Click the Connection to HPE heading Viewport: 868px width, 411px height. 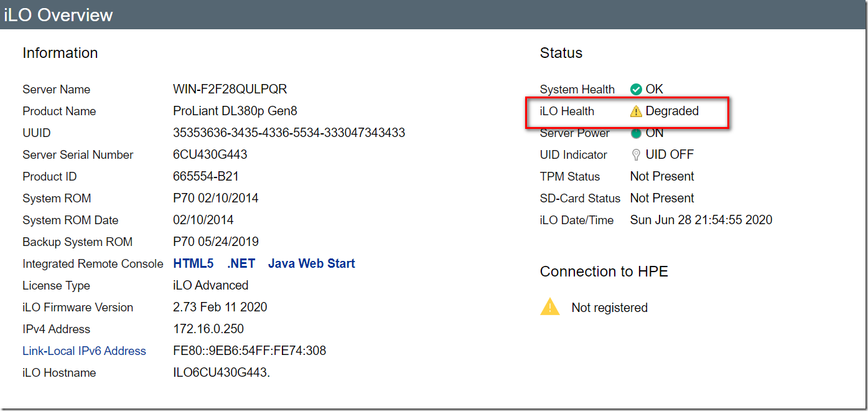coord(604,272)
